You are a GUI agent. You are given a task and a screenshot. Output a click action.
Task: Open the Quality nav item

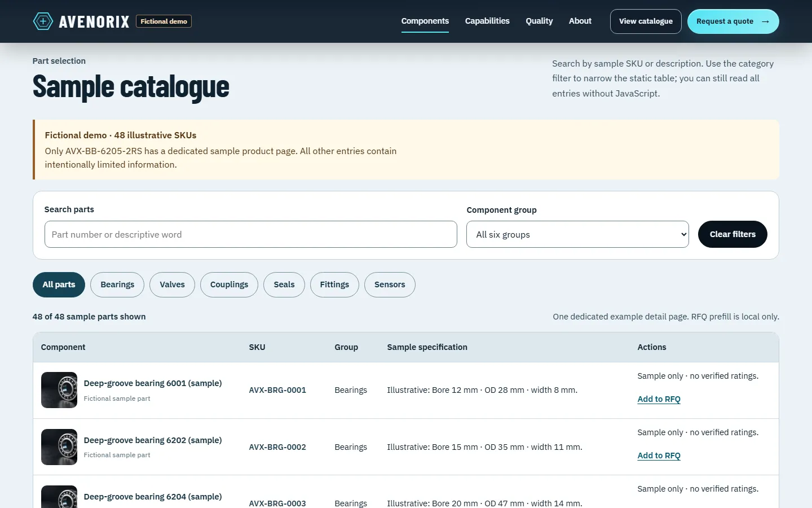tap(539, 21)
